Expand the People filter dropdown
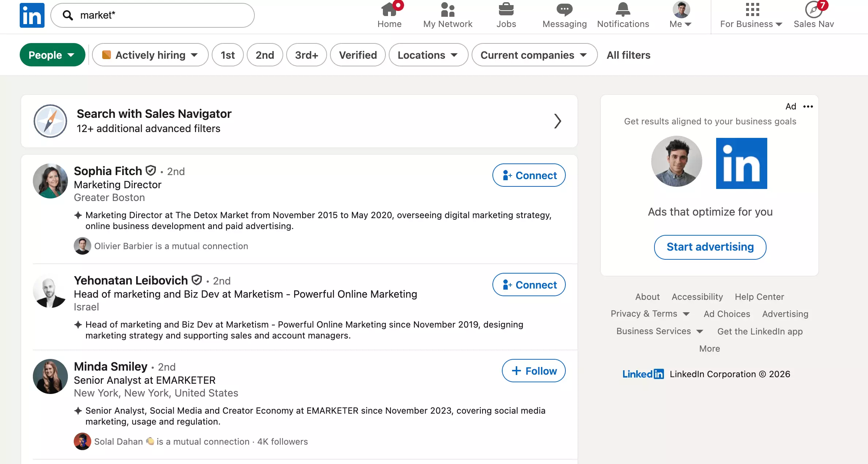Image resolution: width=868 pixels, height=464 pixels. pyautogui.click(x=53, y=55)
